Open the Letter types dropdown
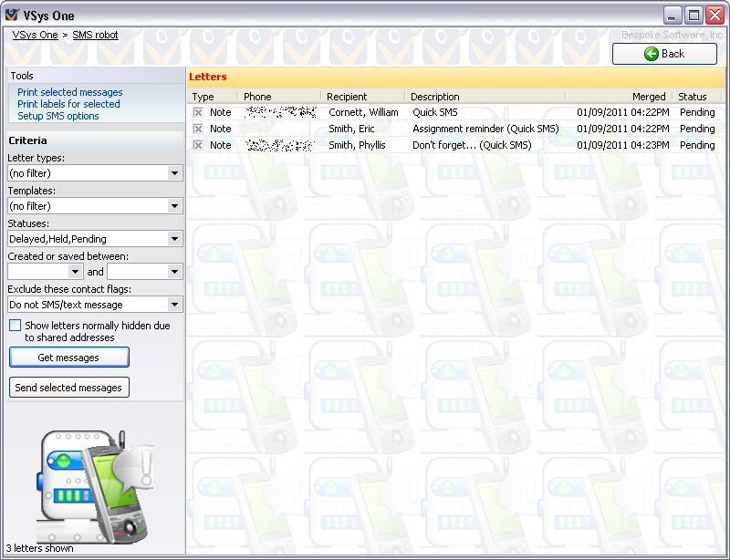 [174, 173]
